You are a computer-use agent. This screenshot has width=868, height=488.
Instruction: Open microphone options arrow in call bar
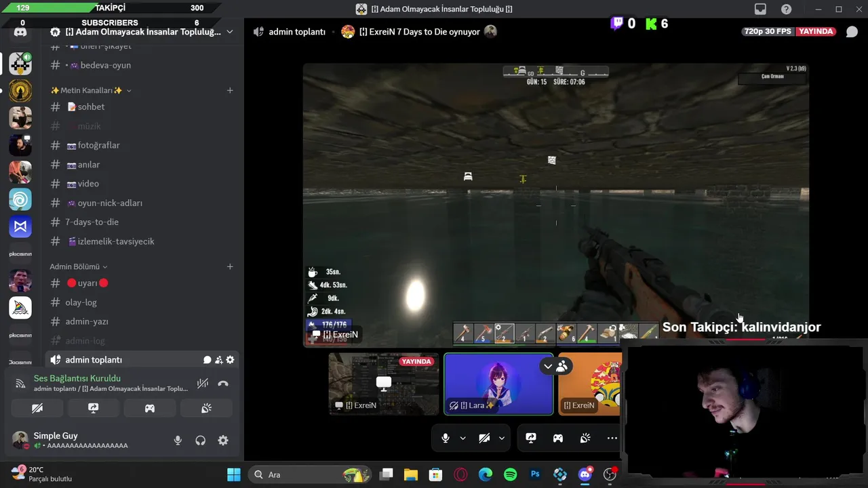coord(462,439)
